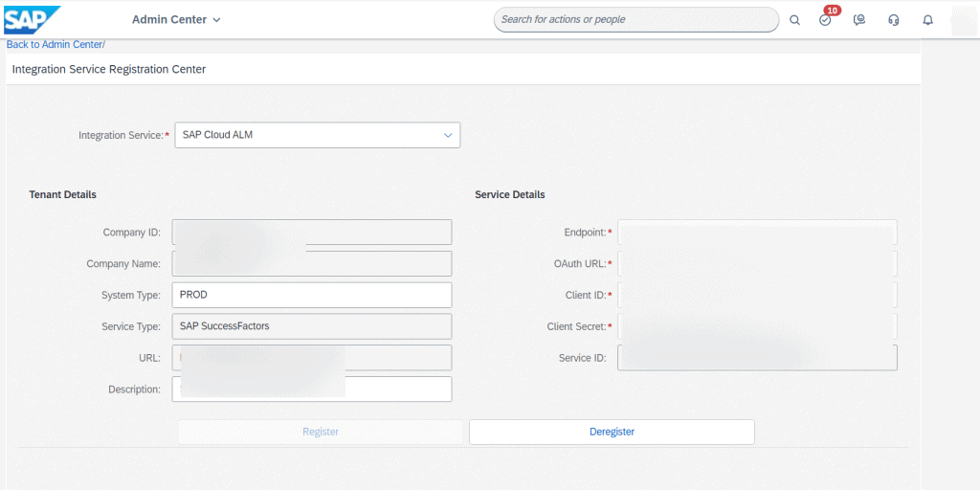Click the SAP logo

(33, 19)
